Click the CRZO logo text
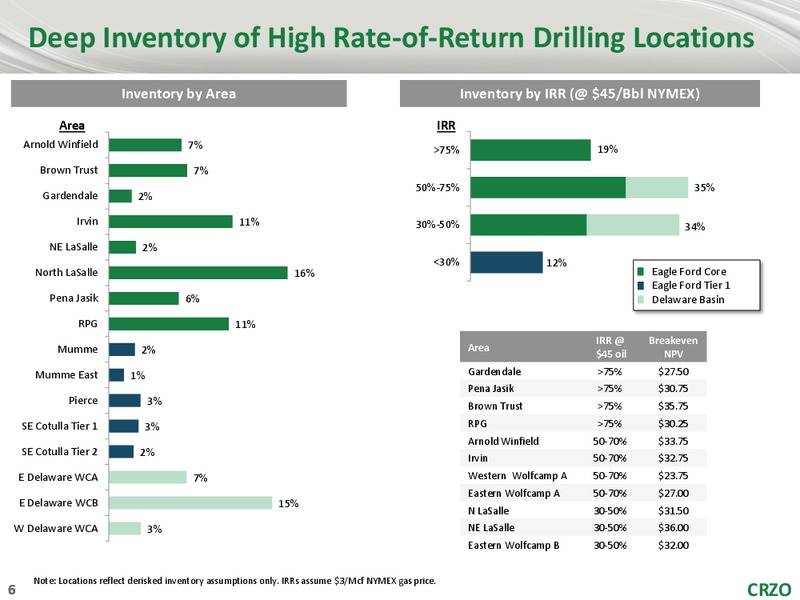Screen dimensions: 800x600 (769, 589)
